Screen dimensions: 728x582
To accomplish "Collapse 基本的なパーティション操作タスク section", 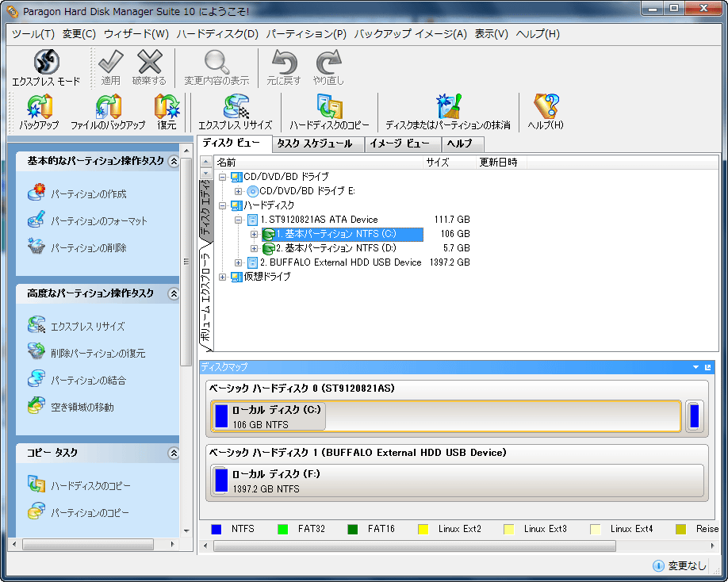I will [x=174, y=161].
